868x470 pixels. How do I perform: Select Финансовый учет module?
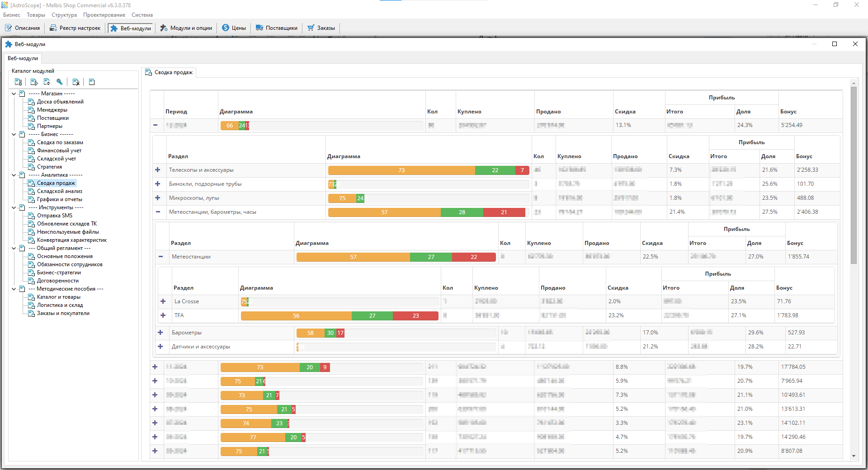[59, 150]
